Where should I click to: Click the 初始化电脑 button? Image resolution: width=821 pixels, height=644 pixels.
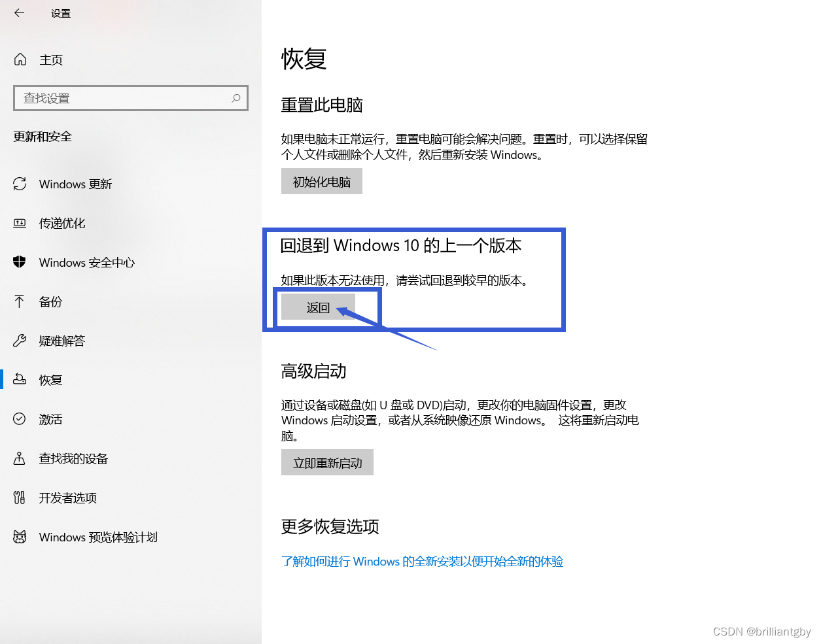(x=322, y=182)
